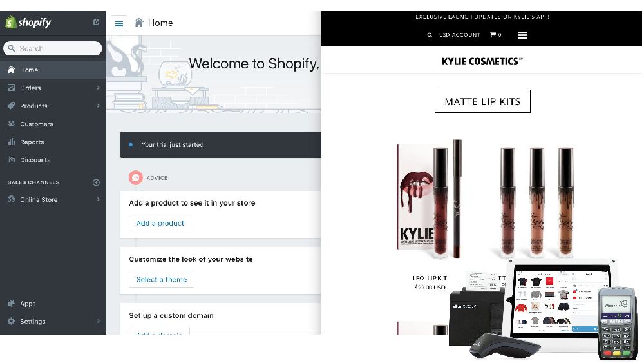Click into the Search field
644x363 pixels.
pos(53,48)
